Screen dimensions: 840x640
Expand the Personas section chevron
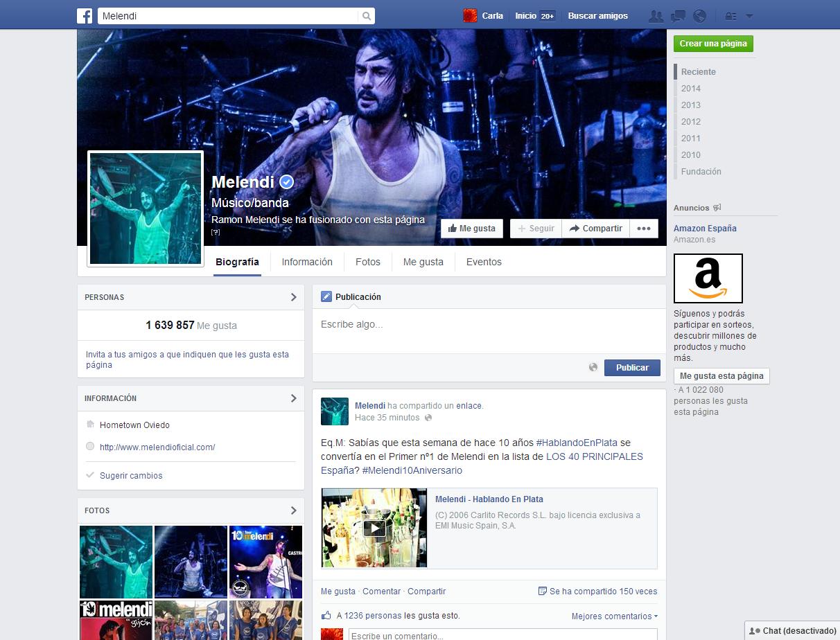[293, 297]
